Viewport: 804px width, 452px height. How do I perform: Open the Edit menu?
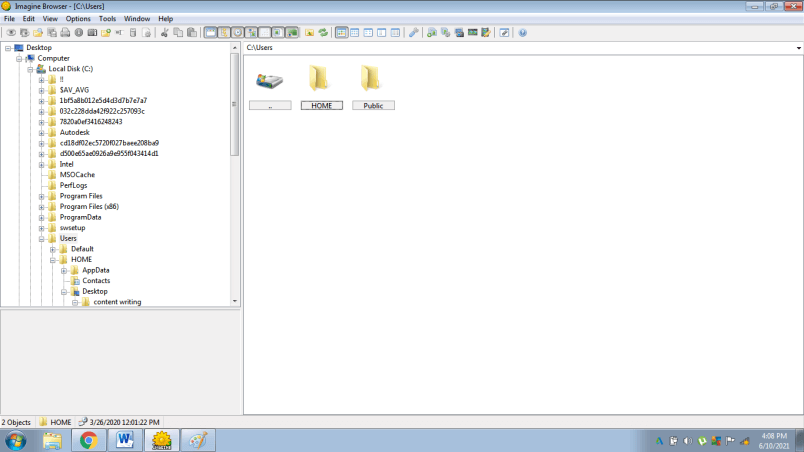point(28,18)
